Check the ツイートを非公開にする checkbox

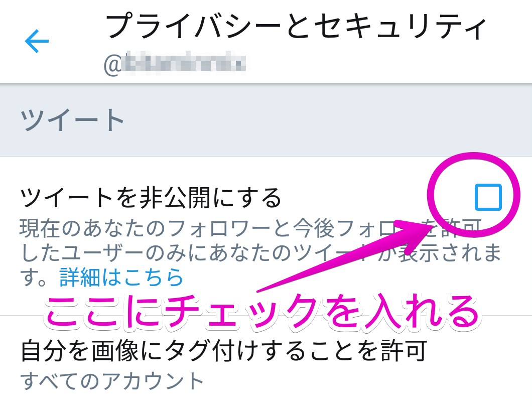coord(488,197)
